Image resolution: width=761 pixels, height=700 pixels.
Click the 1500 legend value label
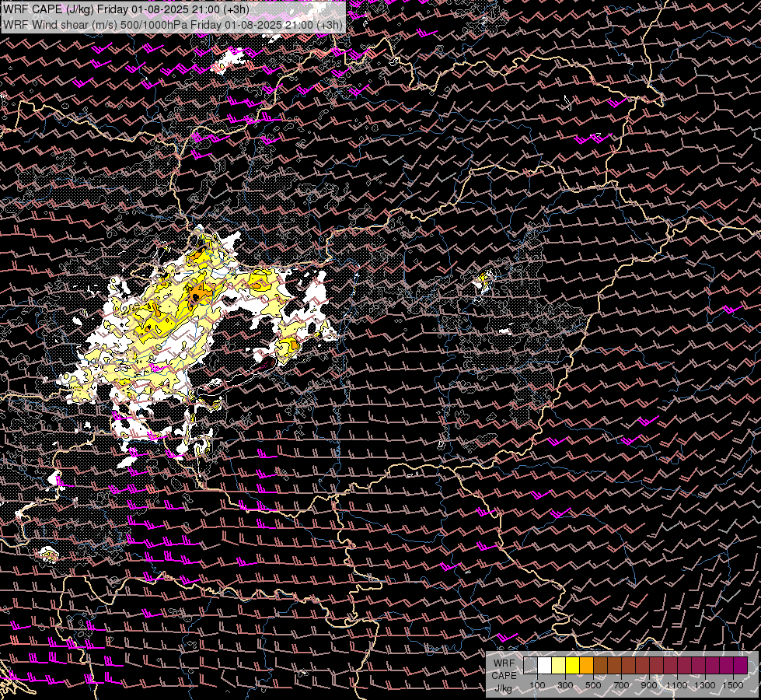733,685
